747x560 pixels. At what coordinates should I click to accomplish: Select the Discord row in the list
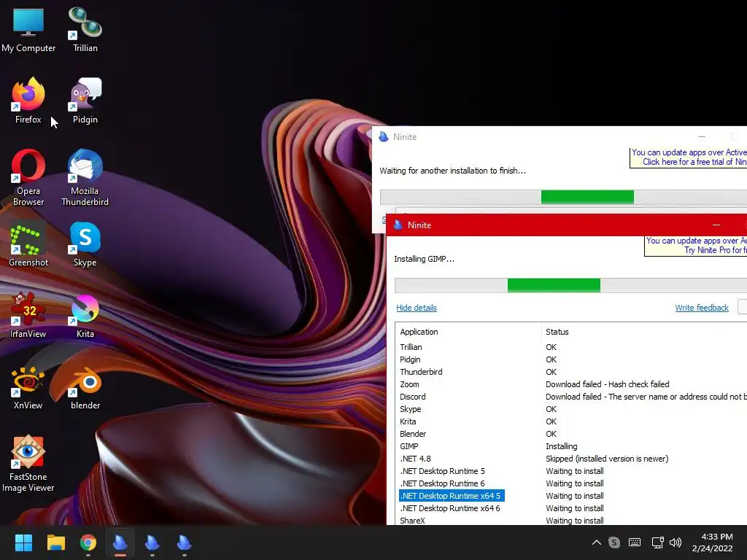pyautogui.click(x=570, y=397)
